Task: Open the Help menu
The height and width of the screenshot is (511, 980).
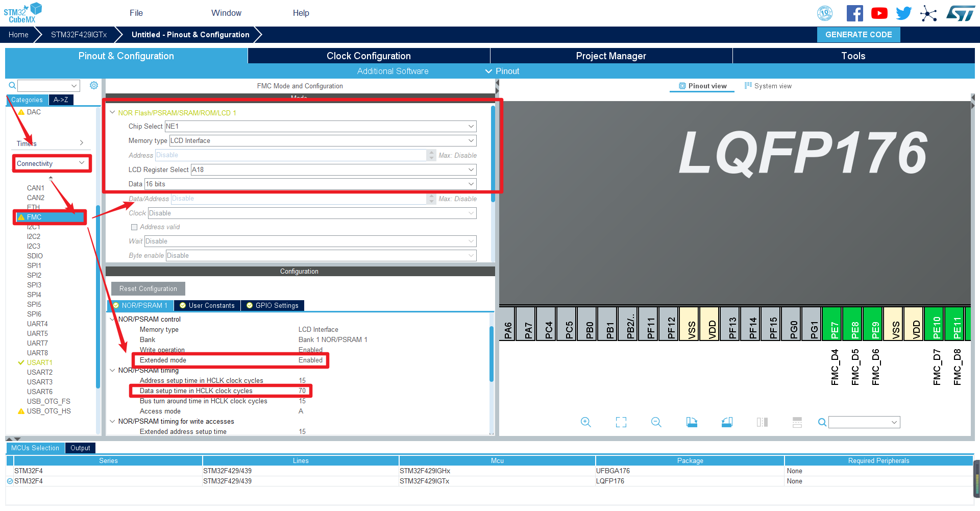Action: point(301,13)
